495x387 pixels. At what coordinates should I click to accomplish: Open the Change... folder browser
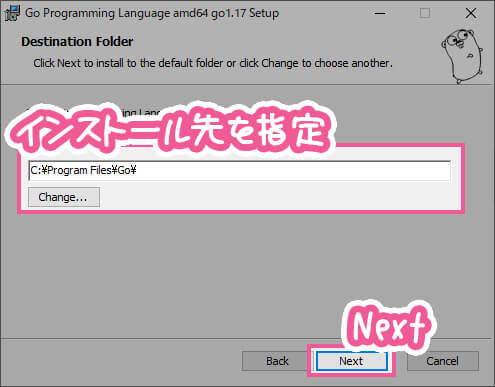click(x=64, y=197)
